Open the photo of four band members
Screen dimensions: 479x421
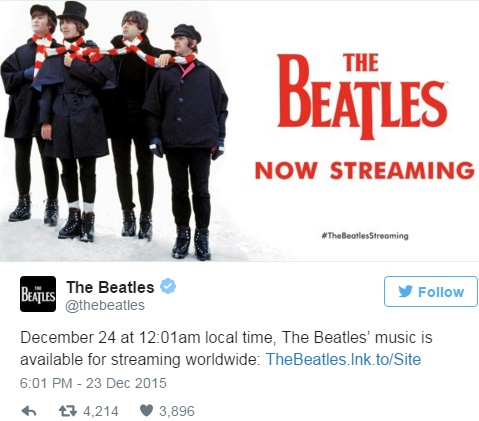[115, 132]
